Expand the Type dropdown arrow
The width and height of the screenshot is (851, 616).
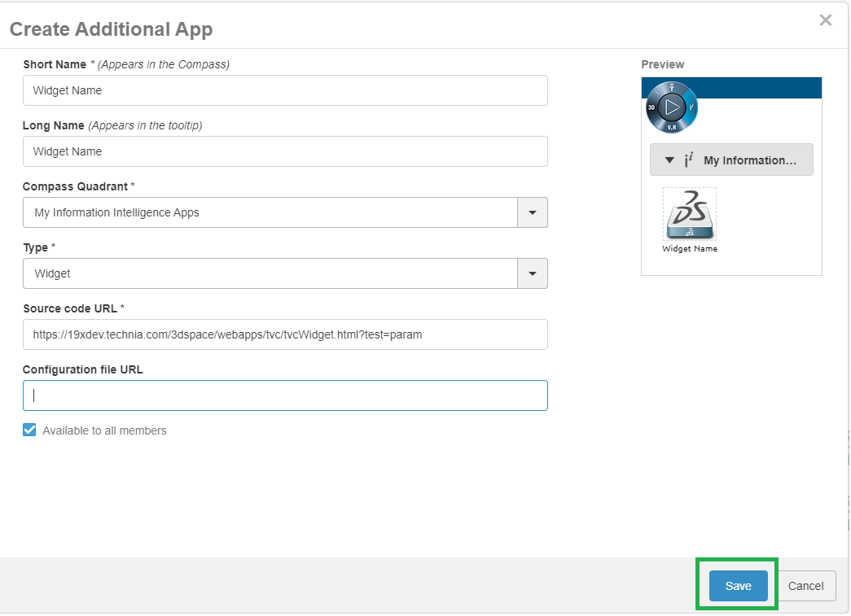(x=533, y=273)
